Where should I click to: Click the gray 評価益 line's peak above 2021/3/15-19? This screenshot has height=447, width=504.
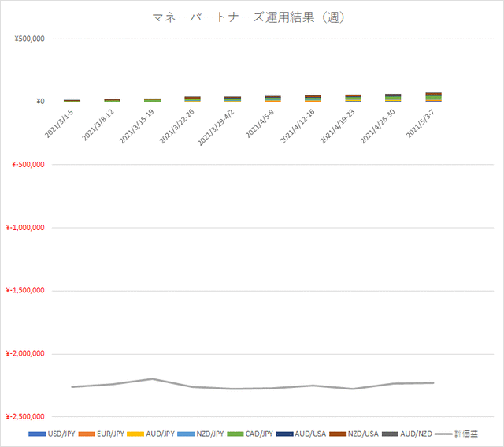pyautogui.click(x=152, y=378)
